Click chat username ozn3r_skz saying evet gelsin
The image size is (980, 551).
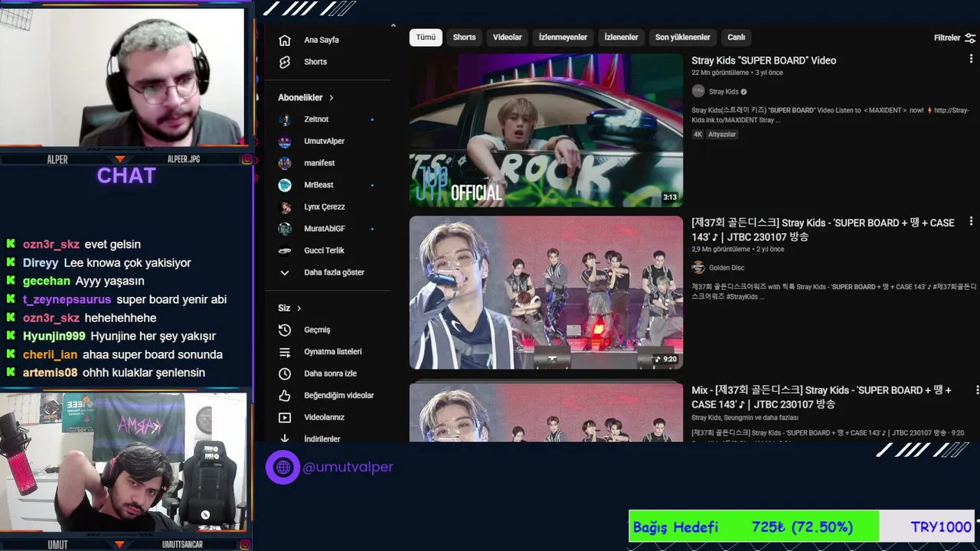pyautogui.click(x=51, y=244)
